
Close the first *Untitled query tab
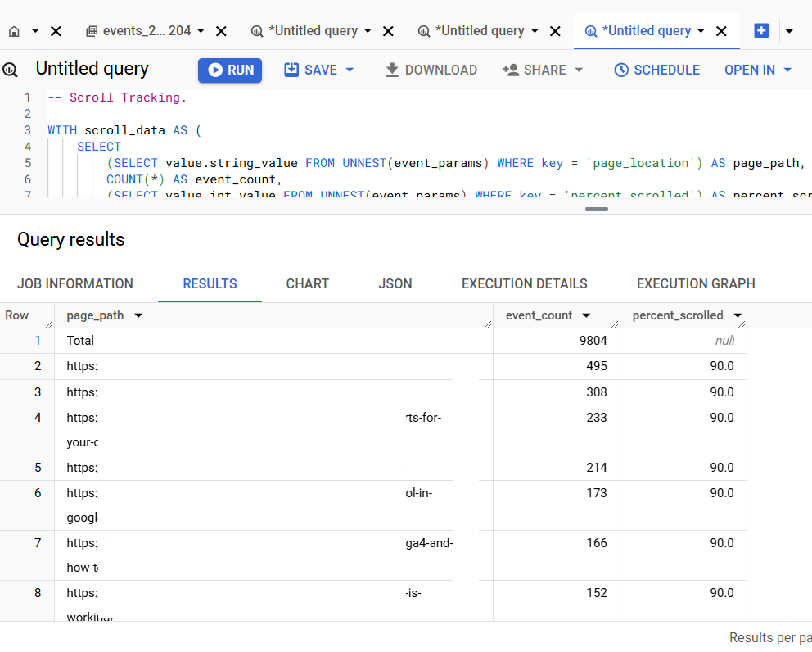pos(388,32)
